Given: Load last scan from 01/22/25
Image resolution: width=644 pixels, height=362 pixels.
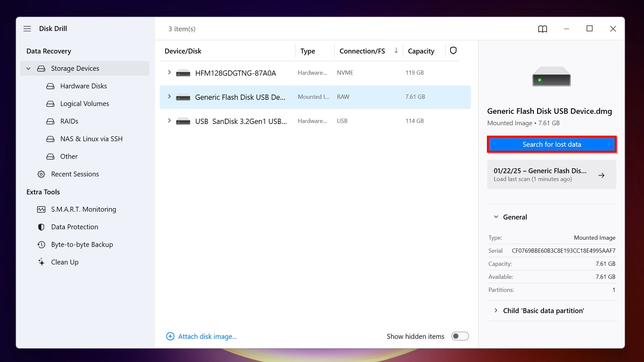Looking at the screenshot, I should pyautogui.click(x=552, y=174).
